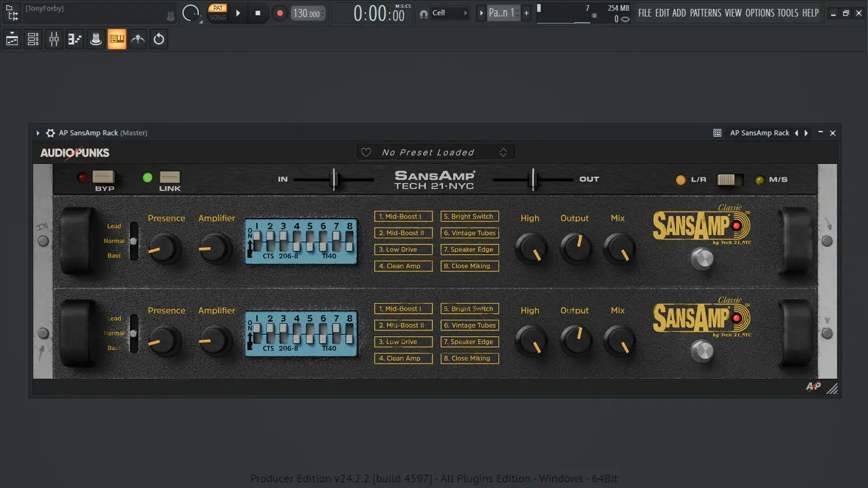Image resolution: width=868 pixels, height=488 pixels.
Task: Switch to SONG mode
Action: coord(218,17)
